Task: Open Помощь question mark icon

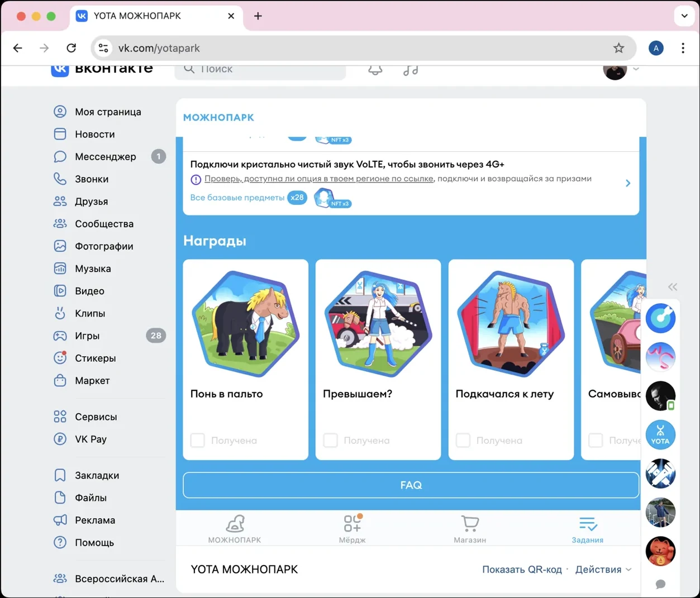Action: click(x=60, y=542)
